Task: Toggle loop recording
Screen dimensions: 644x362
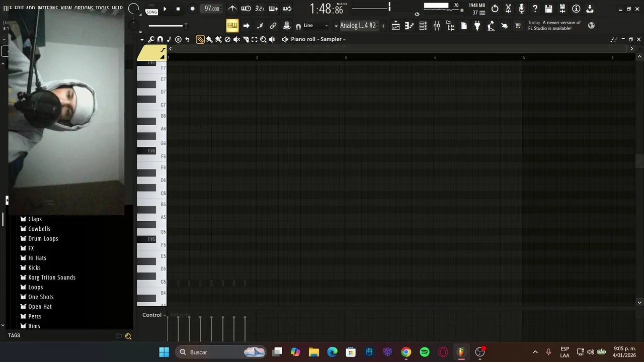Action: point(287,9)
